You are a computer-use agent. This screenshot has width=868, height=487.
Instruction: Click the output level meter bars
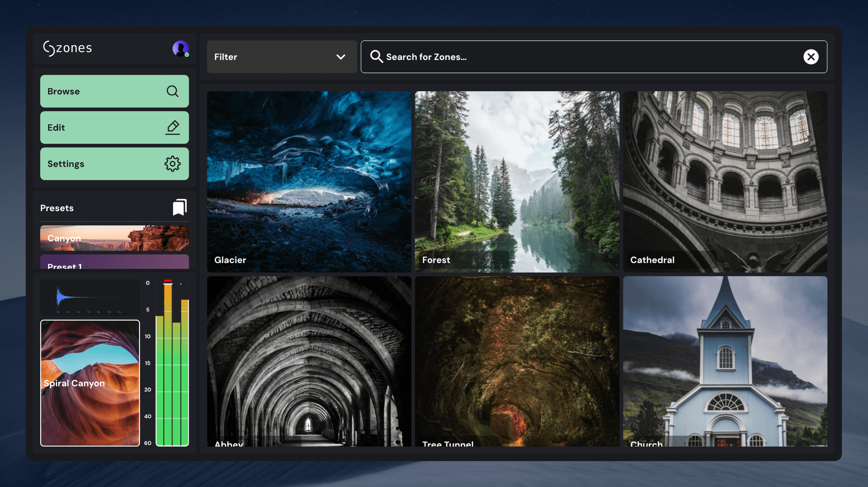(x=172, y=364)
